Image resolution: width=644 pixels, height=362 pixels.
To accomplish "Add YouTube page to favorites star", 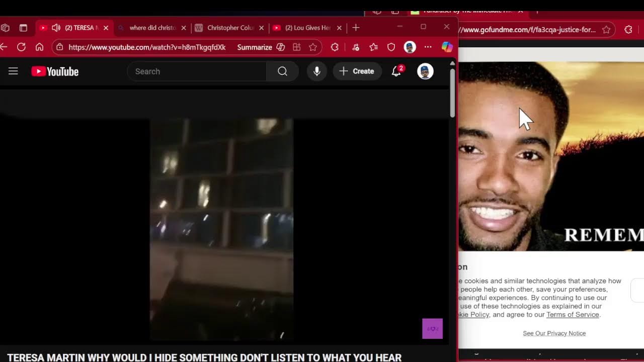I will click(x=313, y=47).
